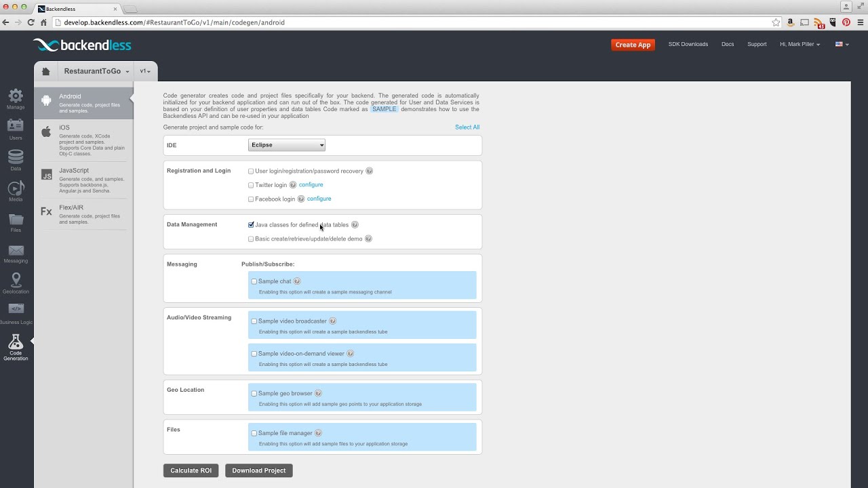
Task: Click the Download Project button
Action: 259,470
